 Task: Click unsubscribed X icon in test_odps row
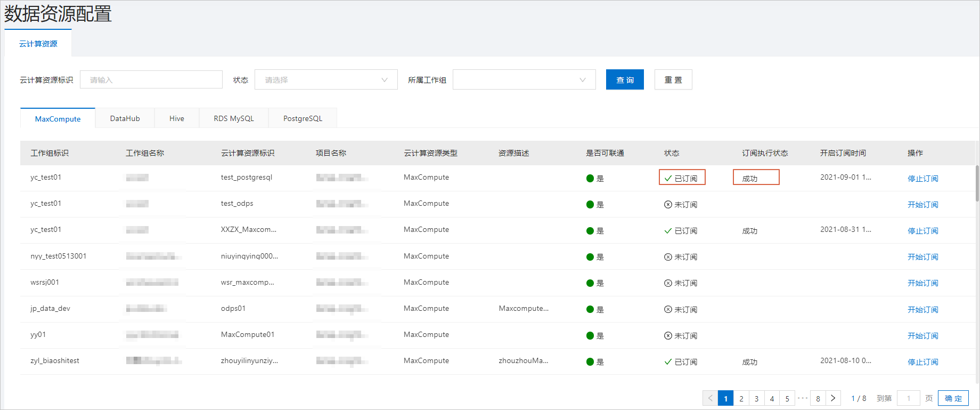click(x=668, y=205)
